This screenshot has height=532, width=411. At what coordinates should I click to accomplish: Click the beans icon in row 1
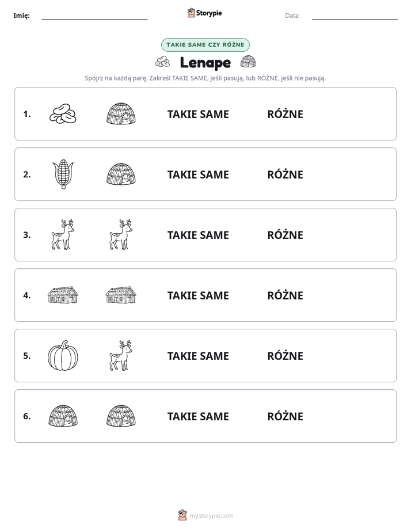[x=63, y=113]
